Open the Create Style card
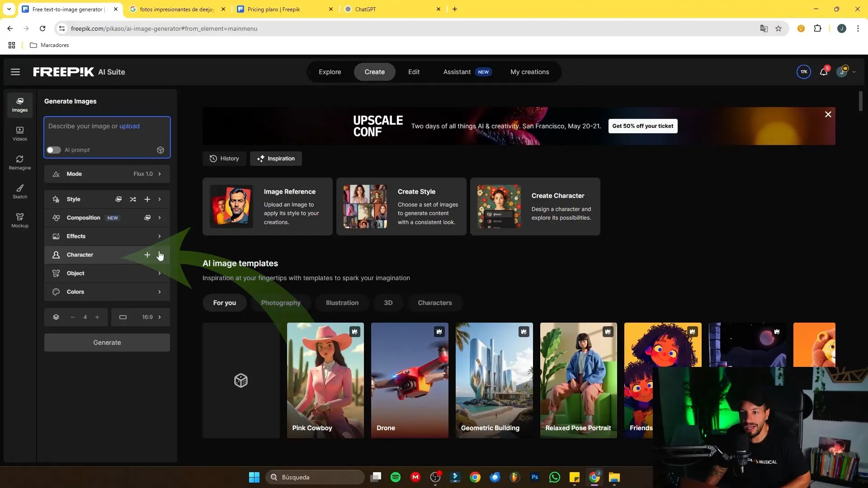Screen dimensions: 868x488 (401, 206)
